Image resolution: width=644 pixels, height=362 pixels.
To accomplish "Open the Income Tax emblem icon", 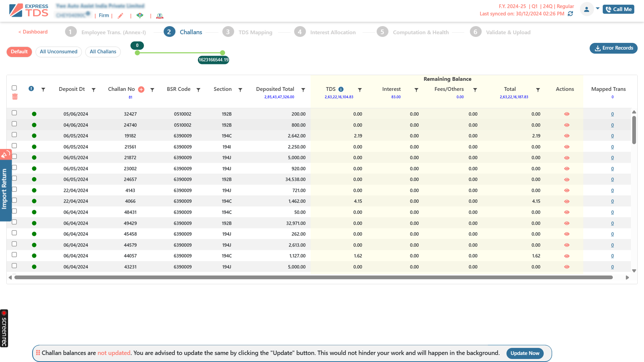I will click(160, 16).
